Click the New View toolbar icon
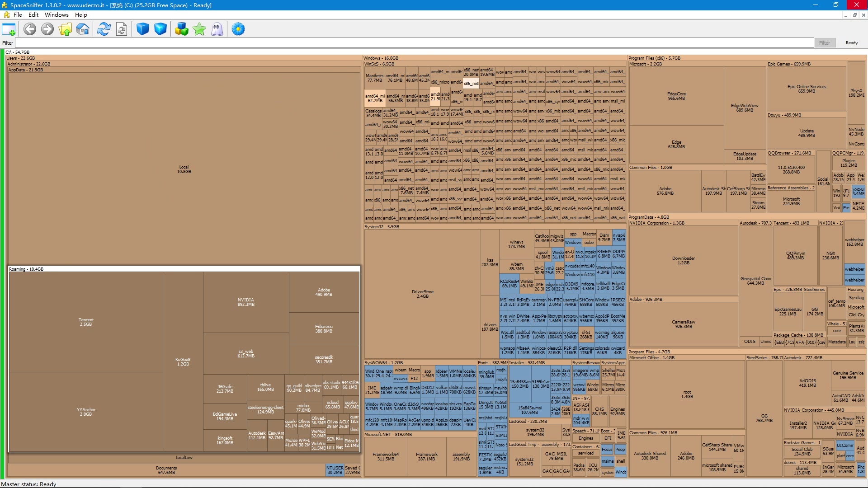 pyautogui.click(x=9, y=29)
